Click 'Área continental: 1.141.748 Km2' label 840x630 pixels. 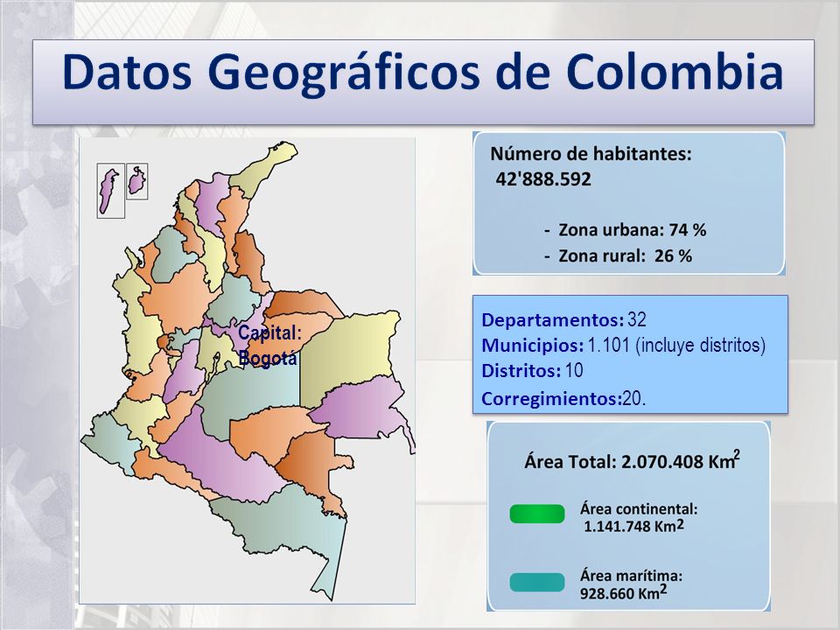coord(638,517)
